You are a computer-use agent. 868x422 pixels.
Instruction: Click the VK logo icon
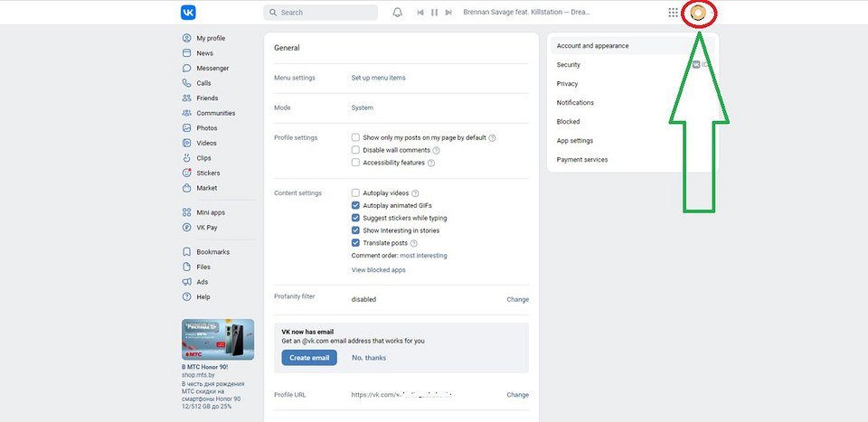[188, 13]
